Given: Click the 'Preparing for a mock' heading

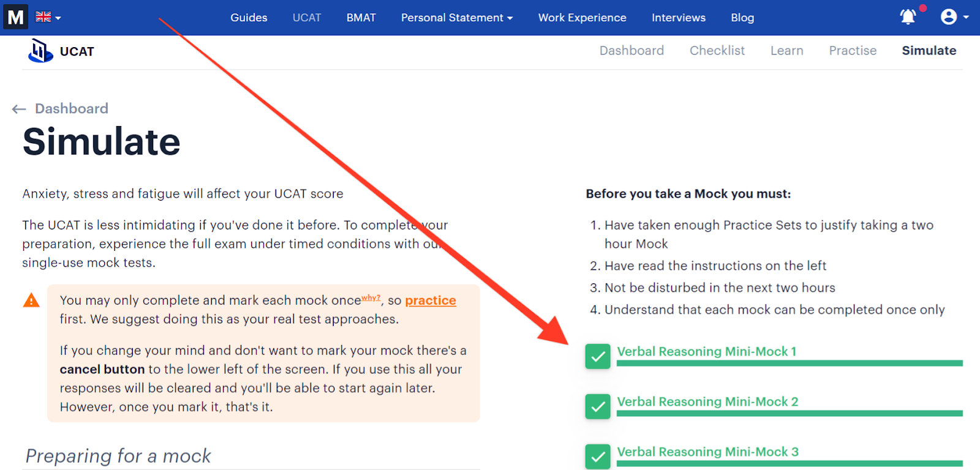Looking at the screenshot, I should click(118, 456).
